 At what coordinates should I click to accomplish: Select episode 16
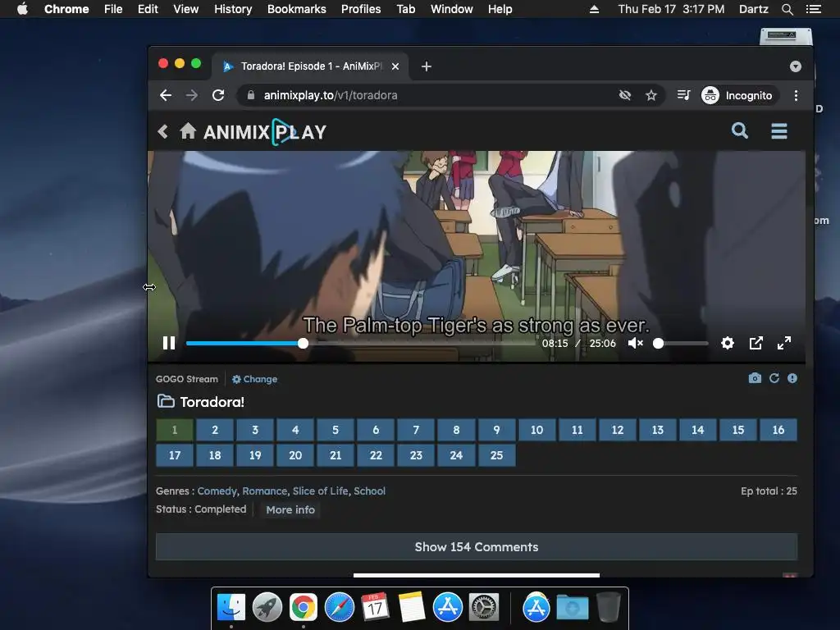coord(778,430)
